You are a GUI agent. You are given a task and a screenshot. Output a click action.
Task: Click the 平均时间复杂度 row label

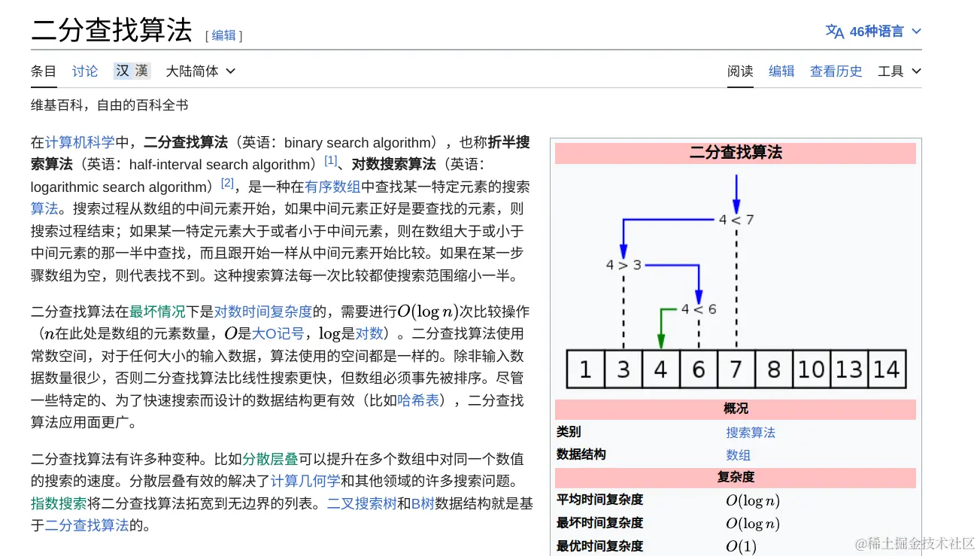[599, 500]
